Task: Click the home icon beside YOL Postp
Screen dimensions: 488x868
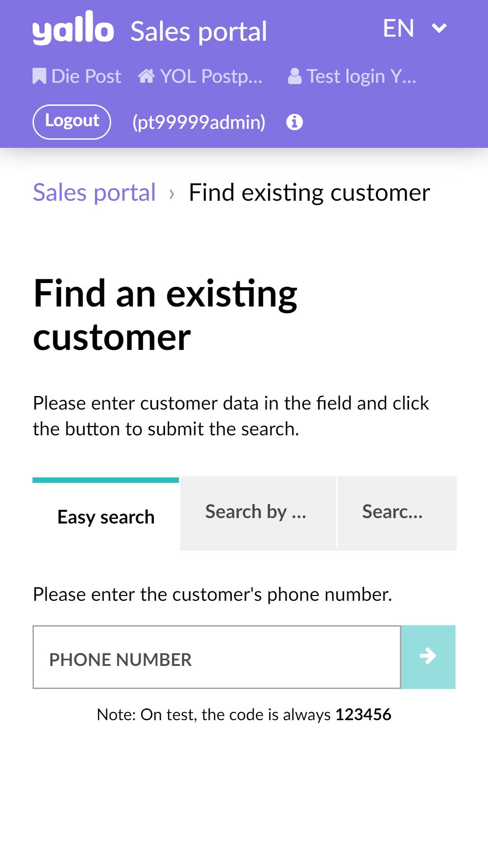Action: [146, 76]
